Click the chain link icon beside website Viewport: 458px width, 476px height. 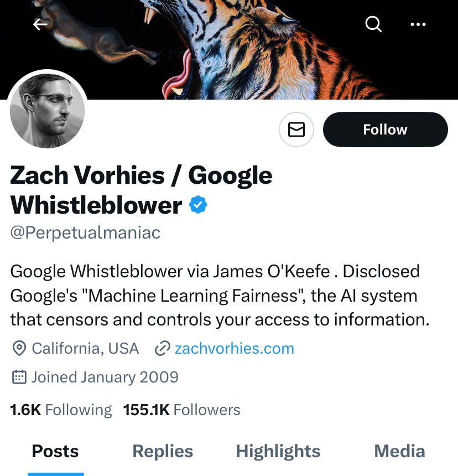[x=162, y=348]
